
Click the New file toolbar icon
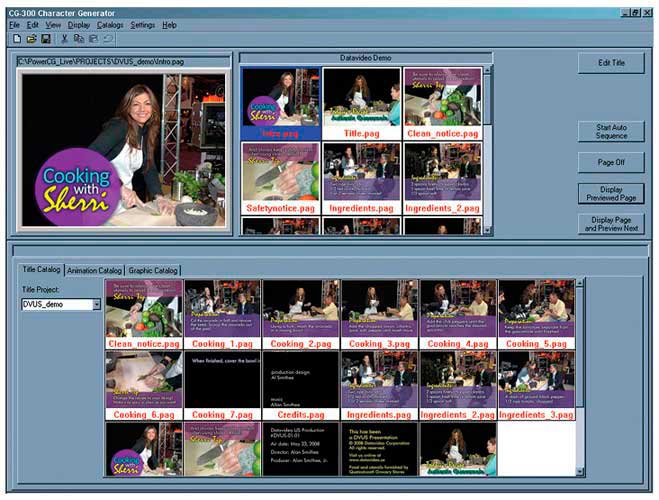pyautogui.click(x=17, y=38)
